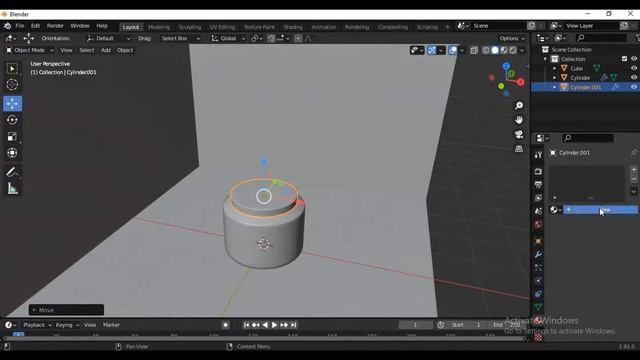
Task: Uncheck the Collection exclude checkbox
Action: coord(624,59)
